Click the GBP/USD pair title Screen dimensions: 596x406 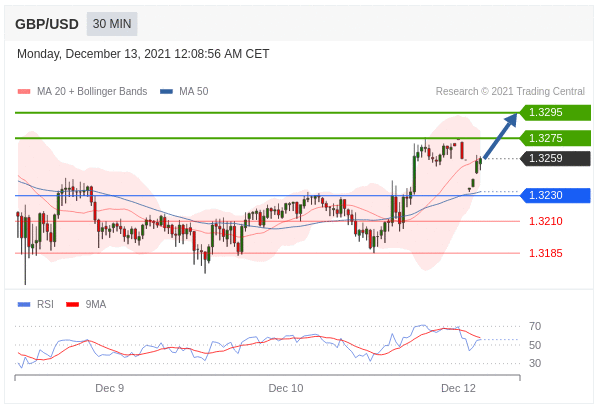click(x=47, y=24)
